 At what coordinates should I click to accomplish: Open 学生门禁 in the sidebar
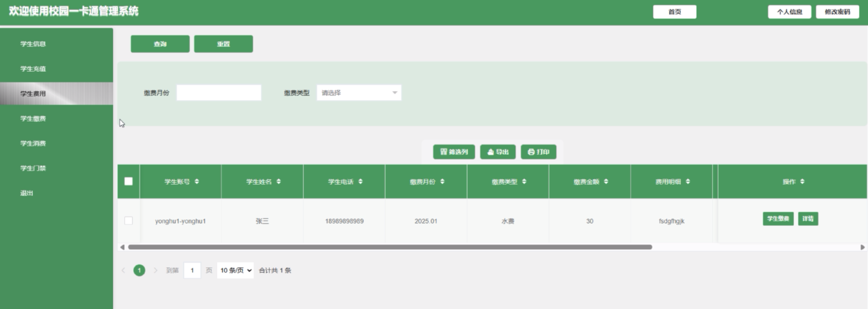click(x=33, y=168)
